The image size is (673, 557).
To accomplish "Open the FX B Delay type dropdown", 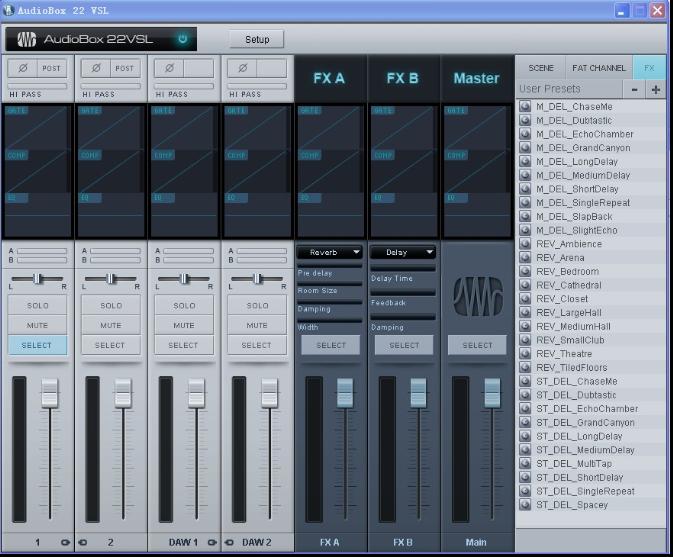I will tap(403, 252).
